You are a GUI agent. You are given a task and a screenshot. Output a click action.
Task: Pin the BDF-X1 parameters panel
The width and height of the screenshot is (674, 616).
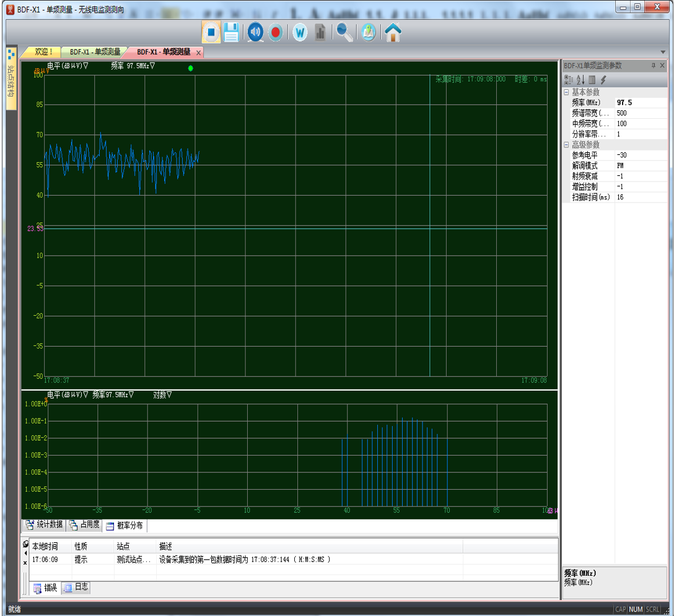(x=653, y=66)
